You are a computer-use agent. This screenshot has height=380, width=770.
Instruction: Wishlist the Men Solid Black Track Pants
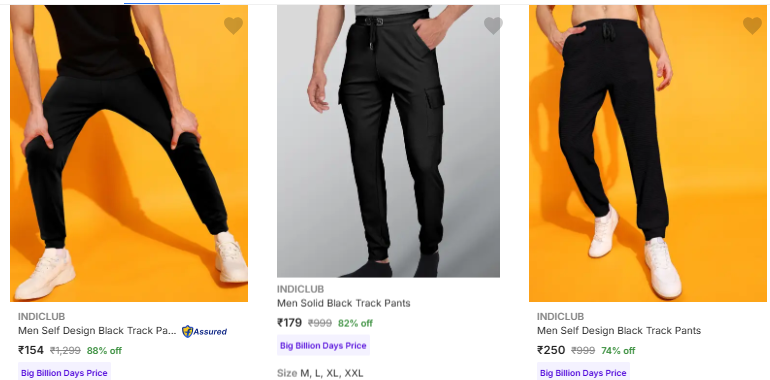pos(493,26)
